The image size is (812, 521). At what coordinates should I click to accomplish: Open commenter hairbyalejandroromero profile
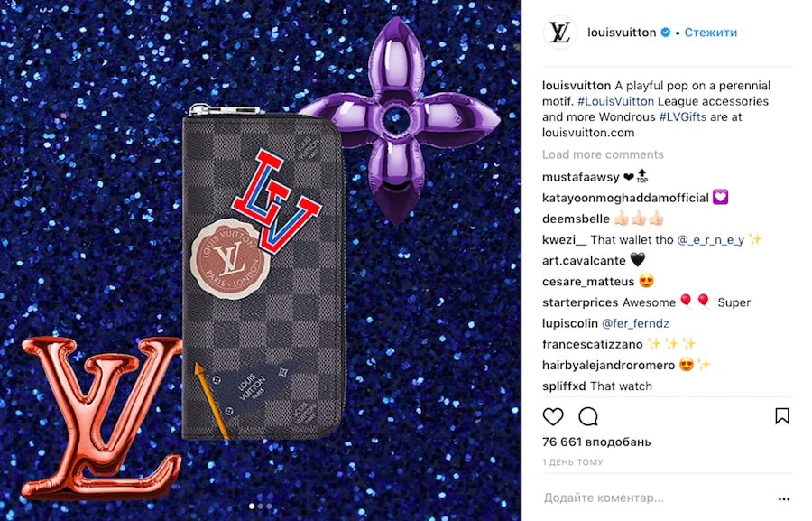(x=608, y=366)
